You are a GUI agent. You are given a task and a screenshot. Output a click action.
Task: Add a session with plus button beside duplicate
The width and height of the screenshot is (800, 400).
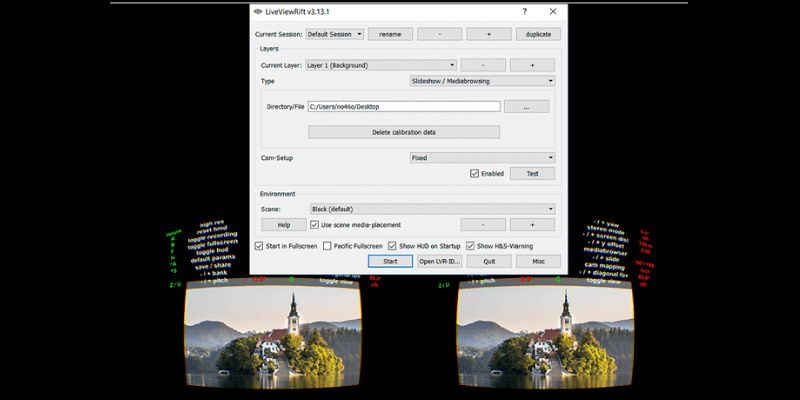click(x=489, y=34)
